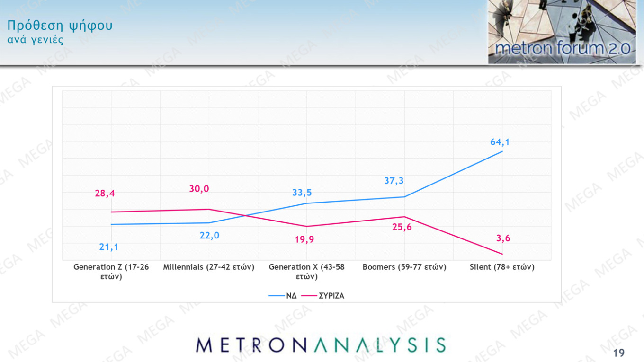Viewport: 644px width, 362px height.
Task: Click the pink data label 3,6
Action: (503, 238)
